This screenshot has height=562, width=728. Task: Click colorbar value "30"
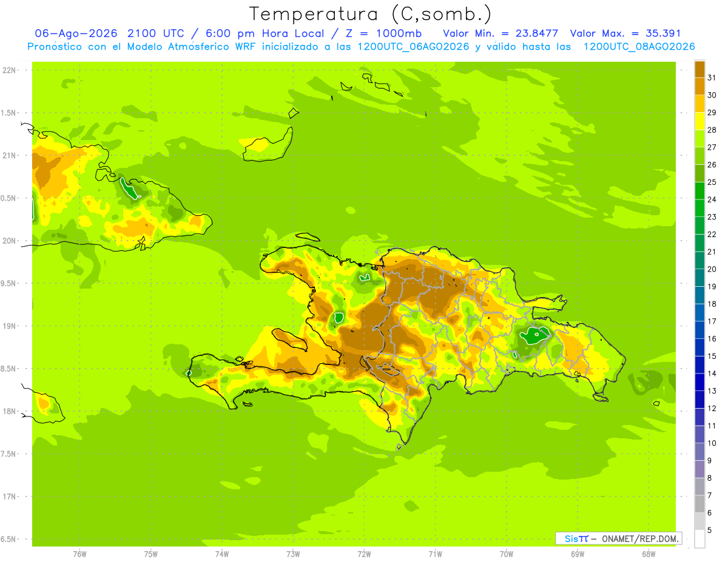(x=712, y=95)
